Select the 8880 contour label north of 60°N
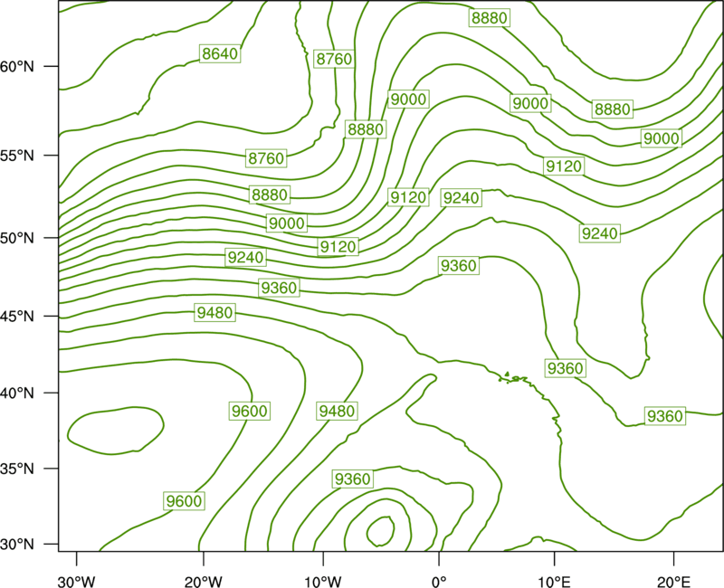Image resolution: width=724 pixels, height=588 pixels. tap(490, 17)
